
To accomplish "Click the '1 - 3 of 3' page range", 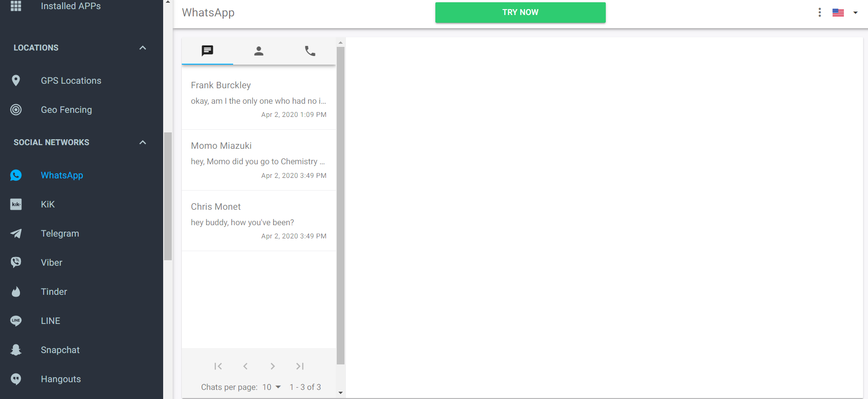I will tap(305, 387).
